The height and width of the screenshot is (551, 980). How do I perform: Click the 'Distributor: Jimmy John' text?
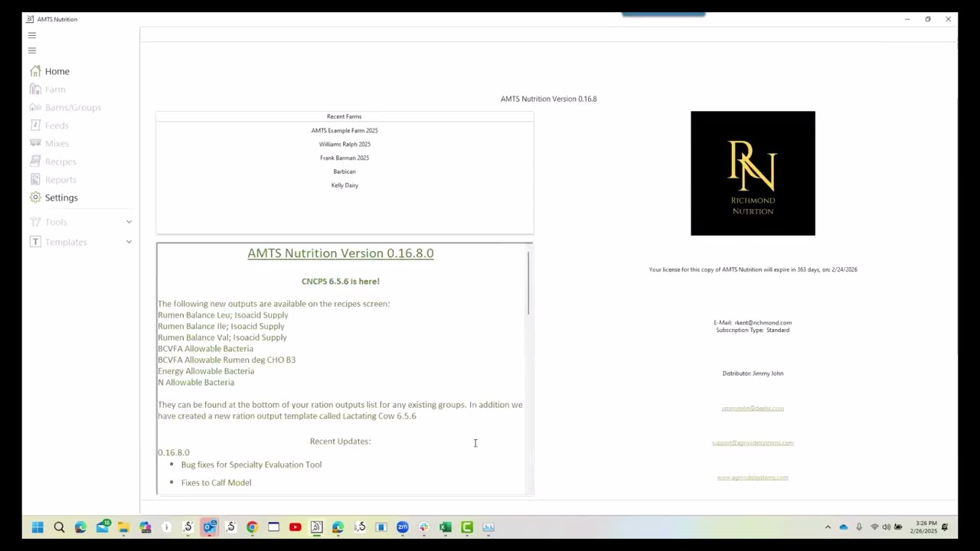tap(753, 373)
